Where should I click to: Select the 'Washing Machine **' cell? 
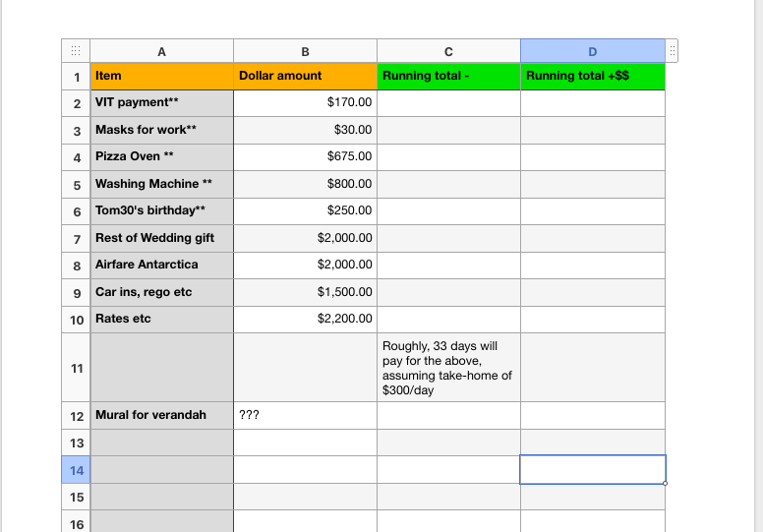(x=161, y=185)
